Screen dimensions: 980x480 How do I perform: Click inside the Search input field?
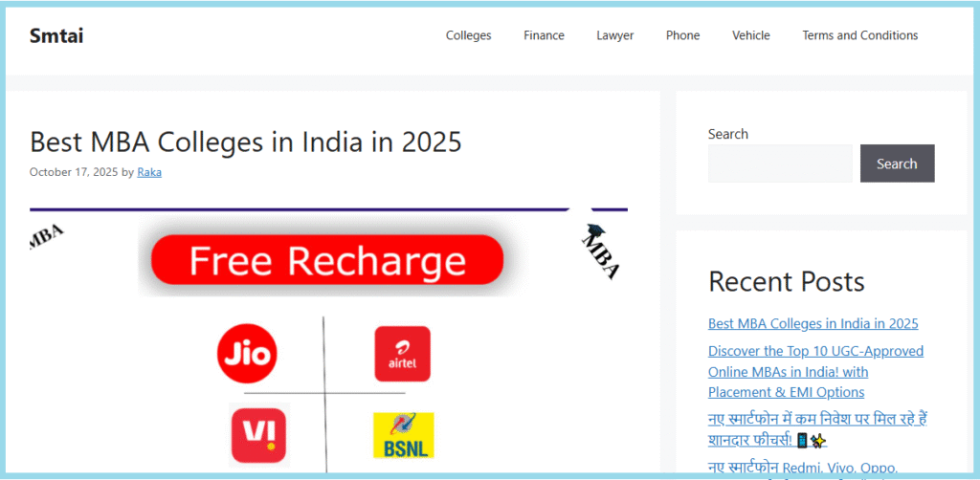click(x=779, y=164)
